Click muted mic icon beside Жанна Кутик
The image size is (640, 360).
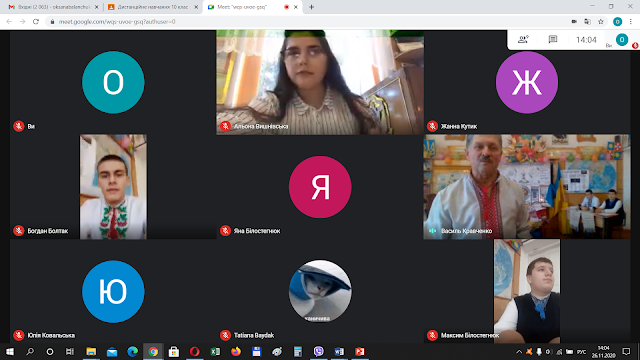coord(432,126)
